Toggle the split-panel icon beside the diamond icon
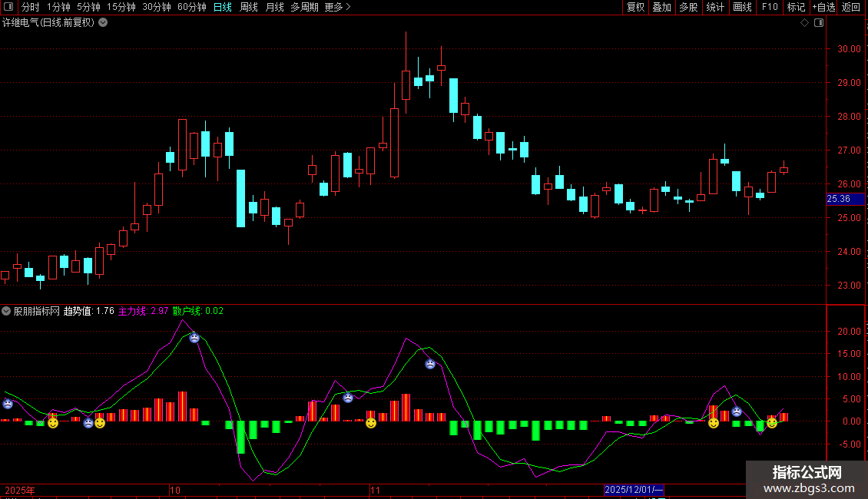The height and width of the screenshot is (499, 868). [x=819, y=23]
